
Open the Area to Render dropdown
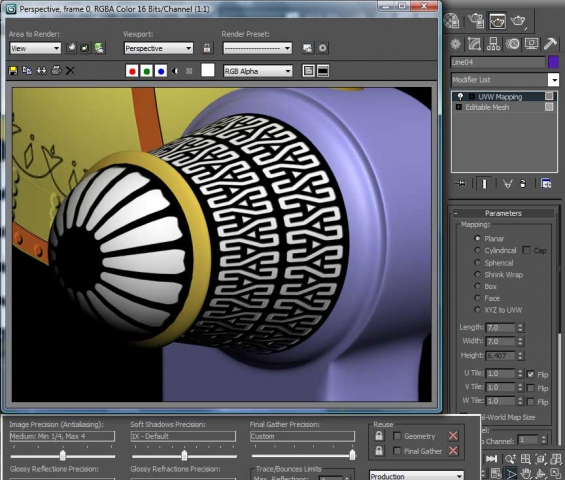(x=35, y=48)
